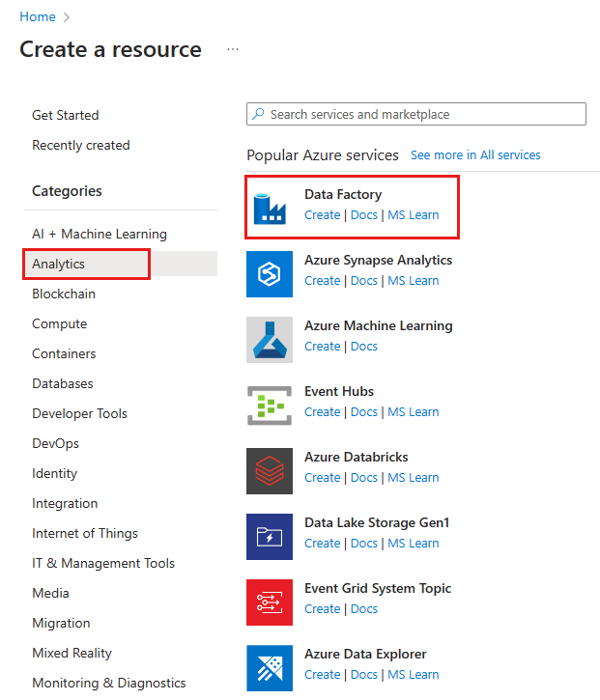
Task: Click Create under Event Hubs
Action: point(322,411)
